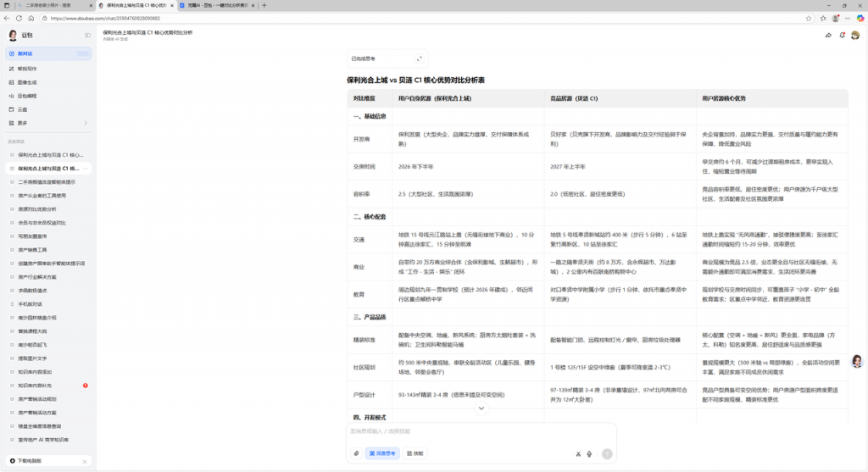Screen dimensions: 868x472
Task: Send message with the arrow button
Action: [607, 453]
